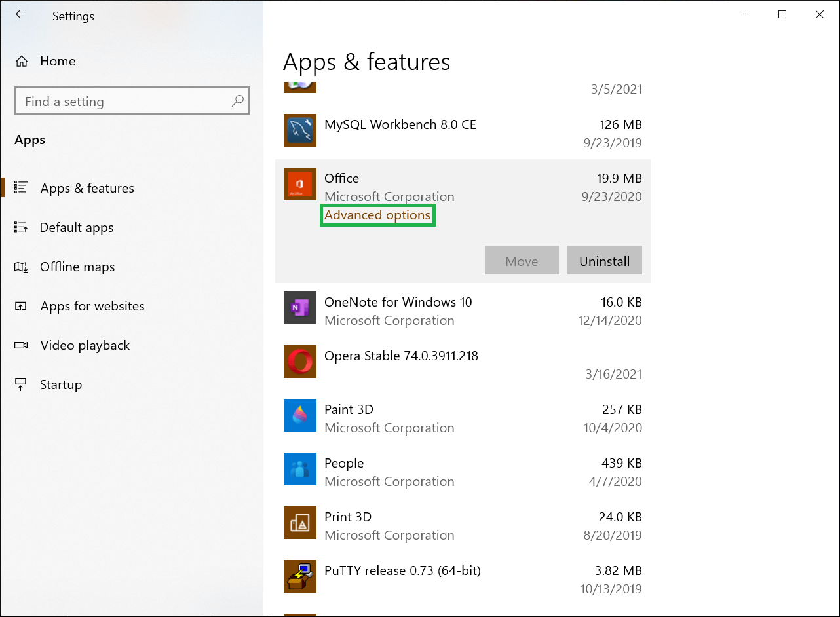Minimize the Settings window
This screenshot has width=840, height=617.
click(x=744, y=14)
